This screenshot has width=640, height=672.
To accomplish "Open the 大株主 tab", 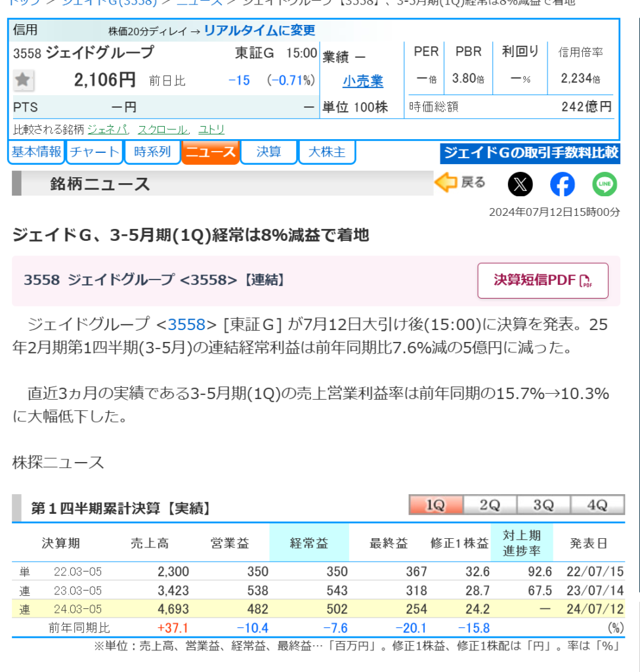I will pos(326,152).
